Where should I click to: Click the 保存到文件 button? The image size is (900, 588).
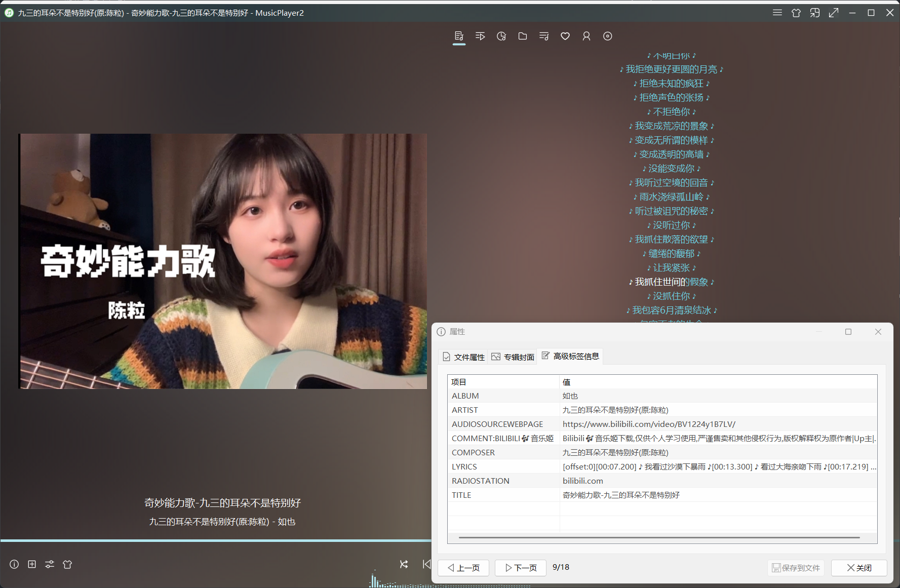pos(796,568)
